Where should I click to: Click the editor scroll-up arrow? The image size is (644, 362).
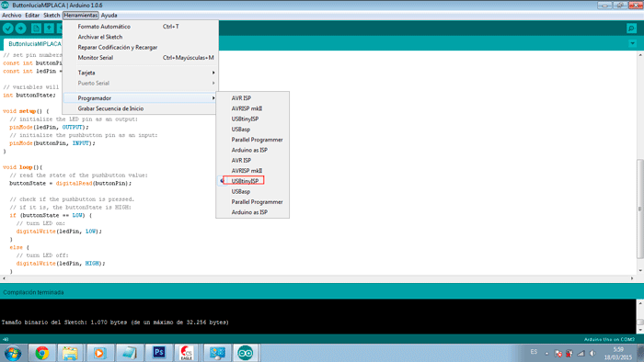(x=640, y=55)
